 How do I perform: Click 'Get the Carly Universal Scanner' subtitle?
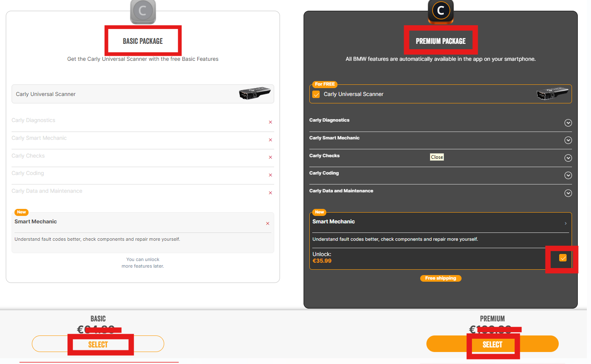(x=143, y=59)
